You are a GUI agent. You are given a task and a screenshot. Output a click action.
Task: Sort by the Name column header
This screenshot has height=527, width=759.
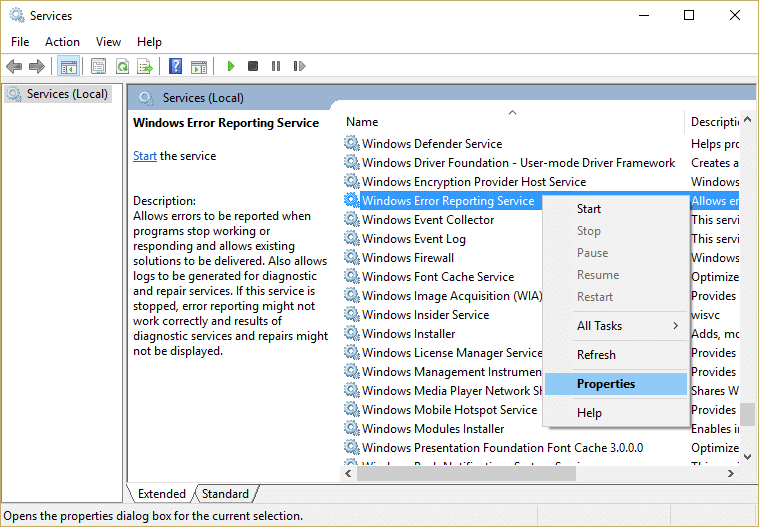[362, 122]
